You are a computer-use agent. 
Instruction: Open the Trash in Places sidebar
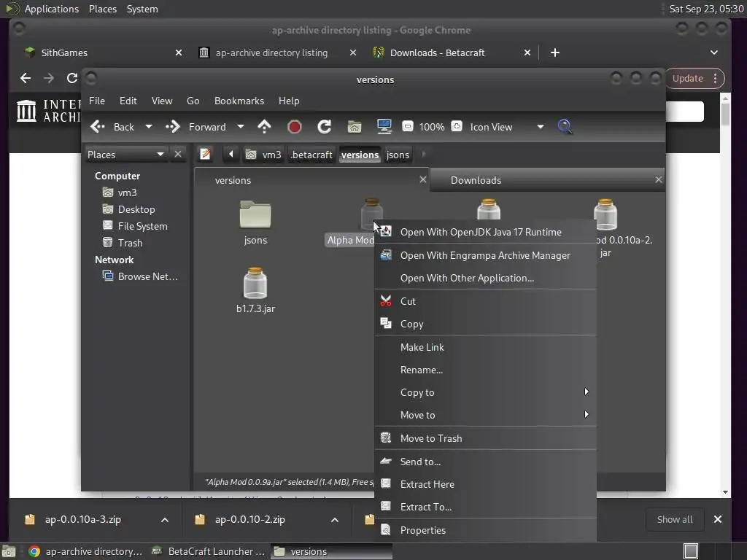123,243
